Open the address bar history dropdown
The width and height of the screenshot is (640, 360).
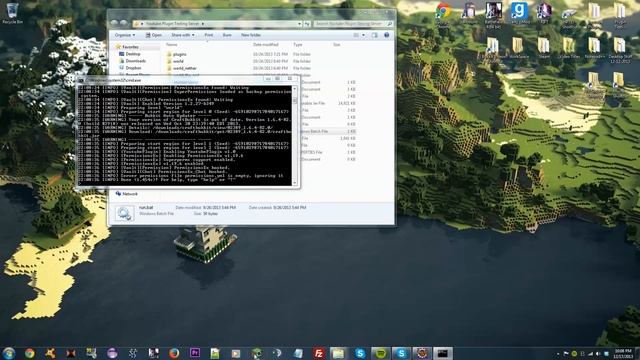tap(299, 24)
